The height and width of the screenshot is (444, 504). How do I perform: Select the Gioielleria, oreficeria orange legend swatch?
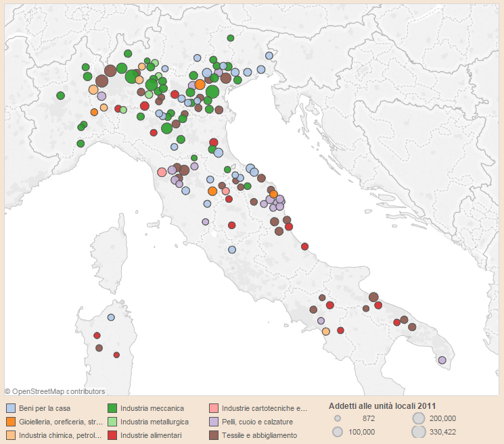(x=11, y=422)
